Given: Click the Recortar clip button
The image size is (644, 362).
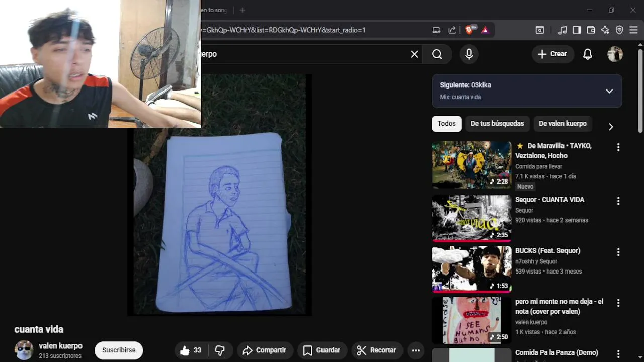Looking at the screenshot, I should point(377,350).
